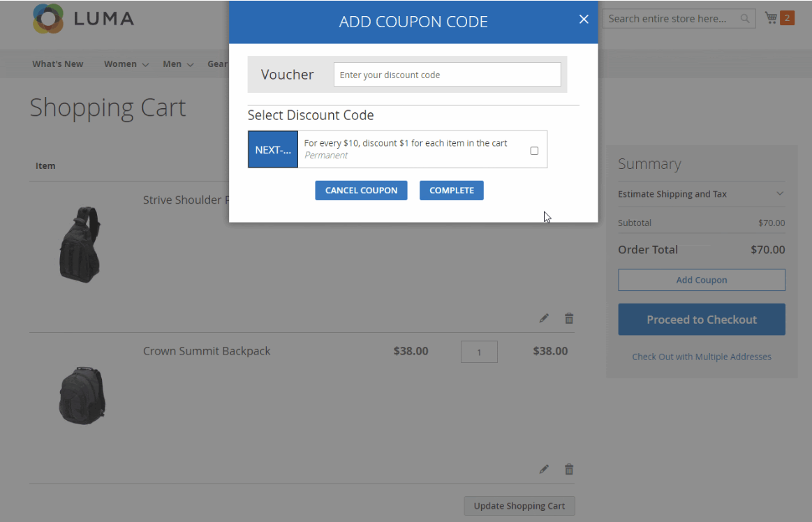Click the italic Permanent label on the coupon
The height and width of the screenshot is (522, 812).
(326, 156)
